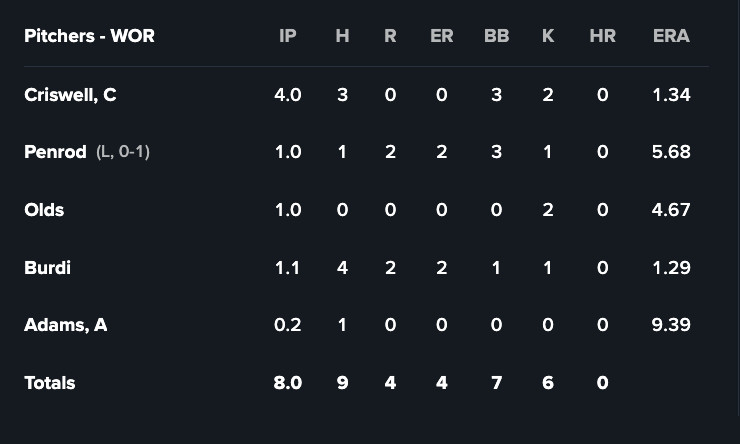The height and width of the screenshot is (444, 740).
Task: Click Burdi's 1.1 innings pitched
Action: point(288,268)
